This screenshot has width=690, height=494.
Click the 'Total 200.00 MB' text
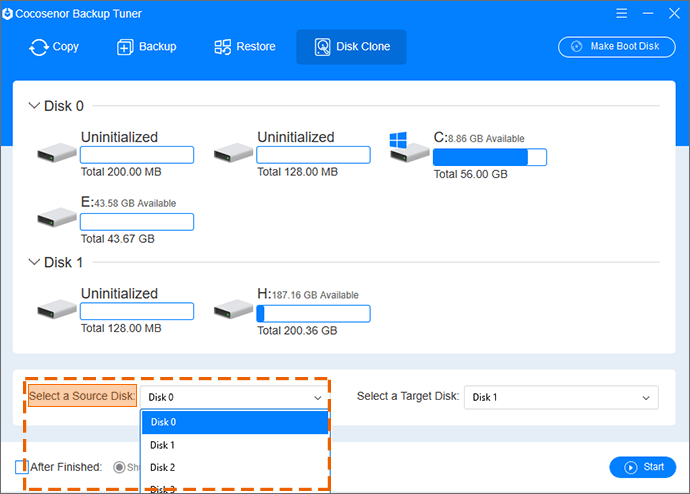[121, 172]
